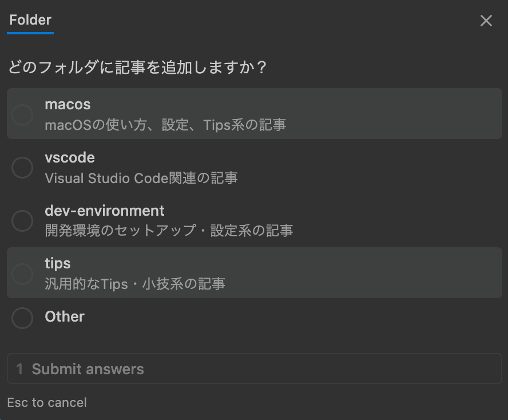Image resolution: width=508 pixels, height=420 pixels.
Task: Close the Folder dialog with the X icon
Action: [486, 21]
